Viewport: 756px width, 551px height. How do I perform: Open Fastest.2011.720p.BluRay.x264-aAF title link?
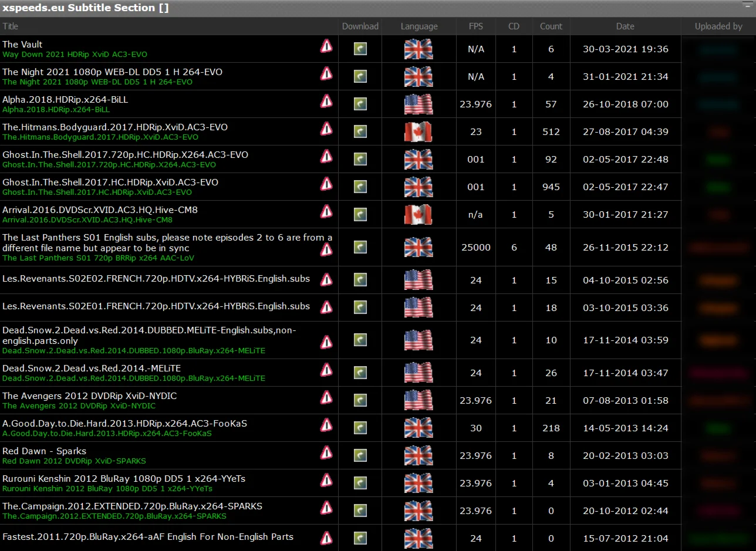[148, 536]
